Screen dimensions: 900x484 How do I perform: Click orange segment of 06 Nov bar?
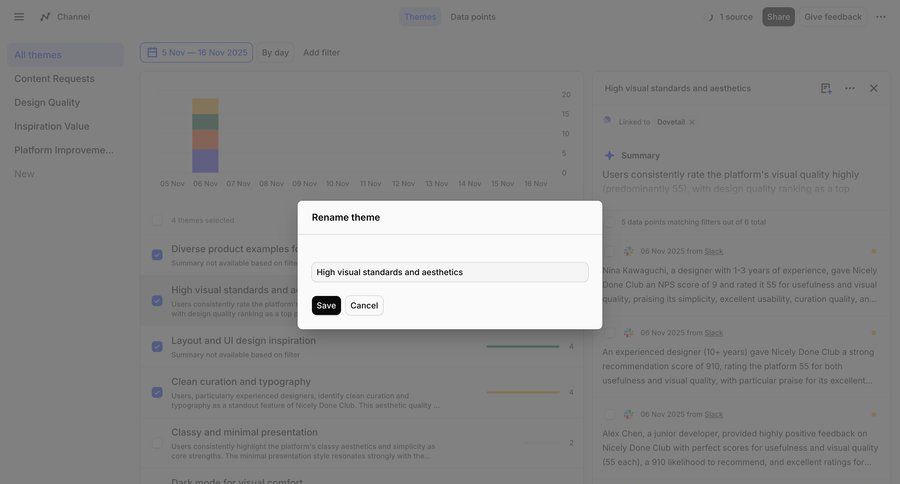[x=205, y=140]
